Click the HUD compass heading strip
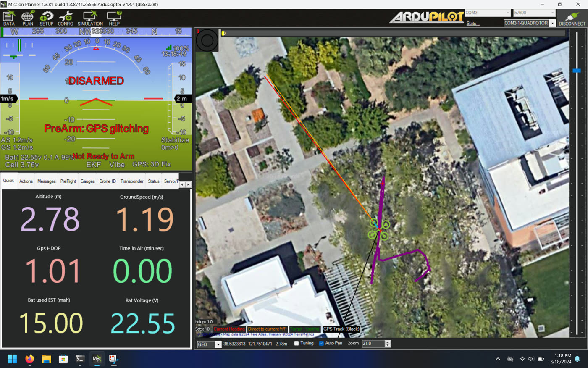This screenshot has height=368, width=588. pyautogui.click(x=97, y=32)
